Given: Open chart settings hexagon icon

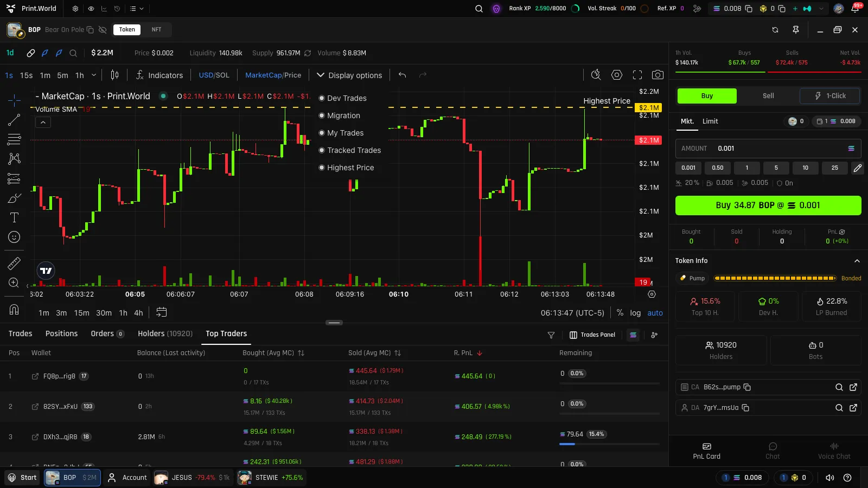Looking at the screenshot, I should (617, 75).
